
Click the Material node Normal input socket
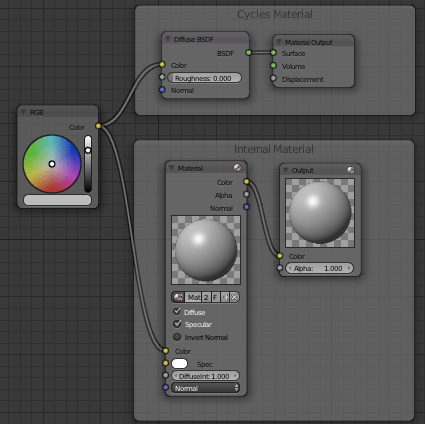point(166,387)
